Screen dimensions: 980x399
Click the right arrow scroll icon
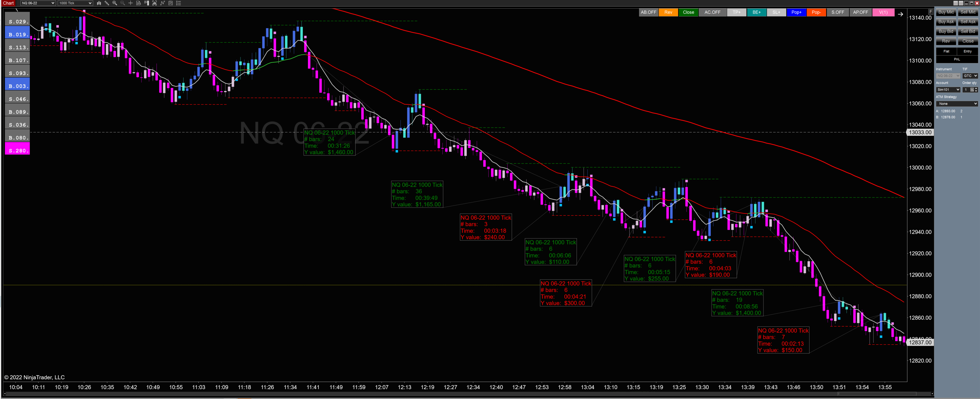pos(900,14)
